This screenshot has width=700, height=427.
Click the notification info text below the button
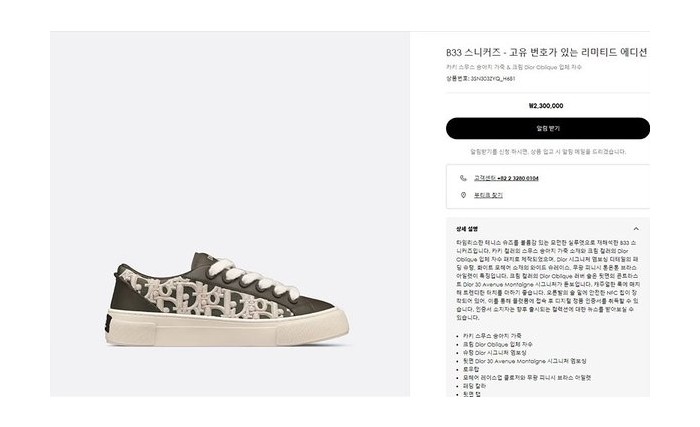pos(548,152)
